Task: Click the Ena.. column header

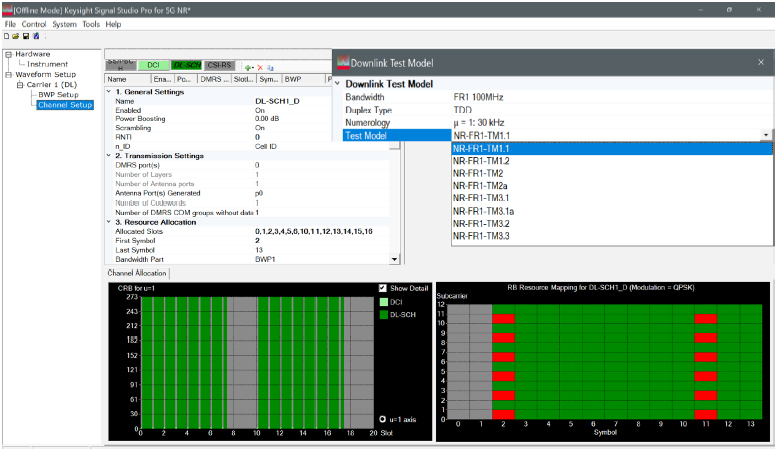Action: coord(163,79)
